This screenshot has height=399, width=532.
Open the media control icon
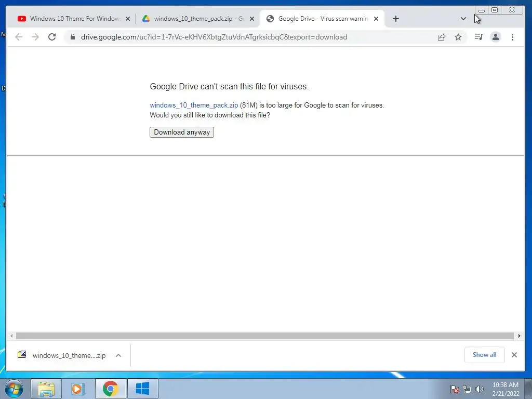478,37
